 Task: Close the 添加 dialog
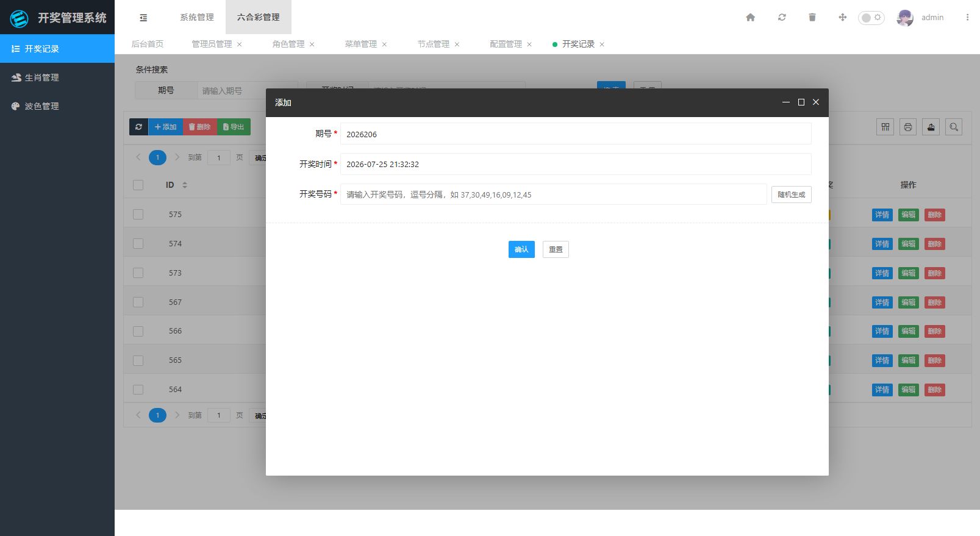coord(816,102)
